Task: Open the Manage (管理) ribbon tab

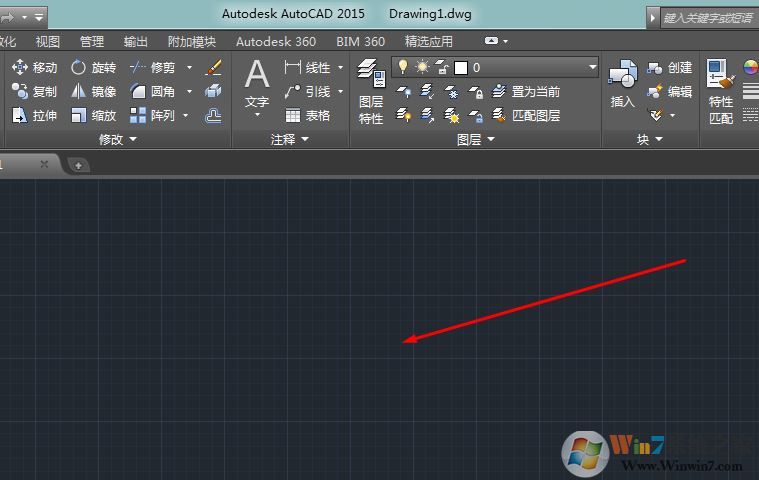Action: (x=91, y=42)
